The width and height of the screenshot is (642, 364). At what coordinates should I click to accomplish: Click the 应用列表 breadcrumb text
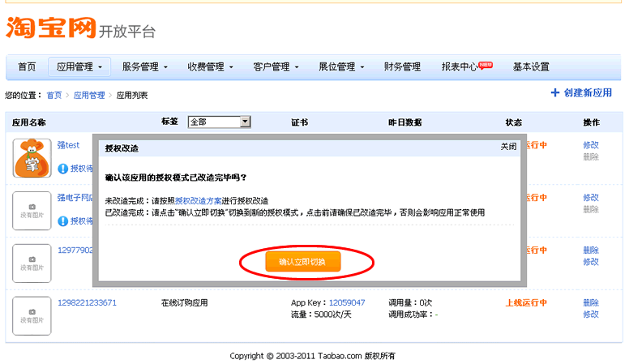pos(132,96)
